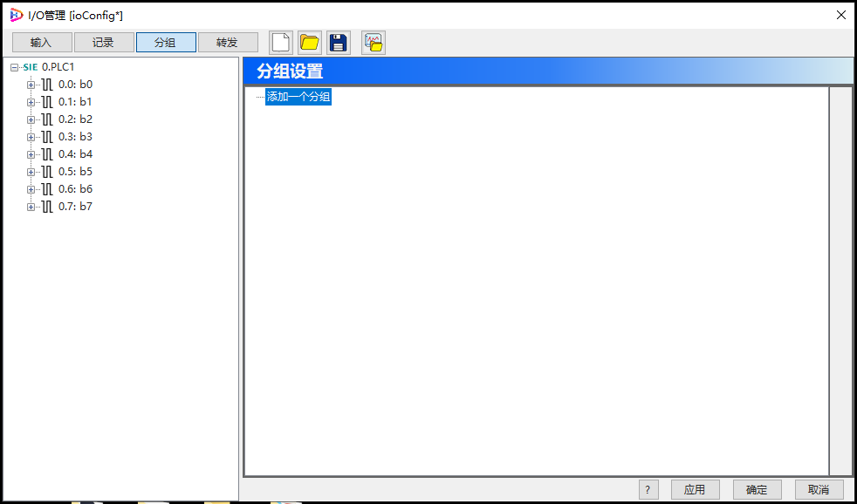Select the 0.2: b2 label

coord(75,119)
